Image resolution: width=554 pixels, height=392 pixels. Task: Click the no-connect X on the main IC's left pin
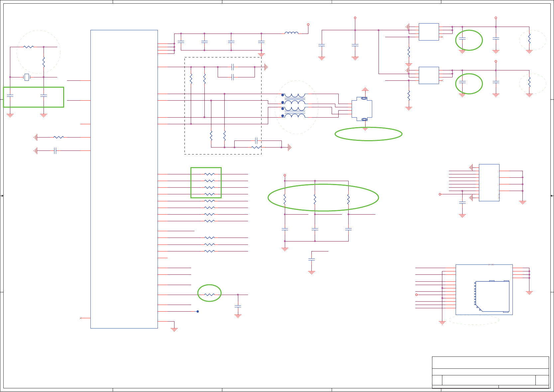80,318
